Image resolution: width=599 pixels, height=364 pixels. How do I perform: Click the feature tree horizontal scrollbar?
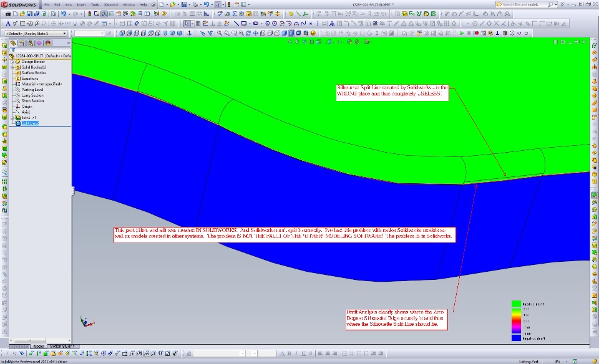pos(40,341)
